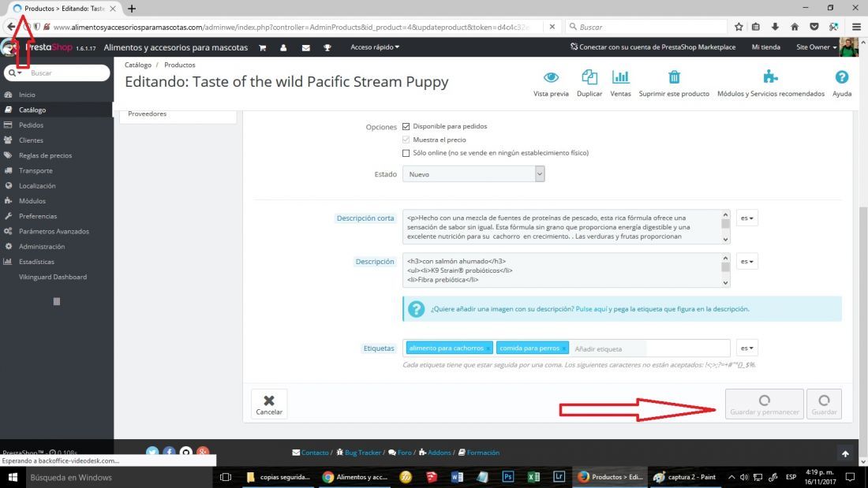Screen dimensions: 868x488
Task: Open Word from the taskbar
Action: pyautogui.click(x=457, y=477)
